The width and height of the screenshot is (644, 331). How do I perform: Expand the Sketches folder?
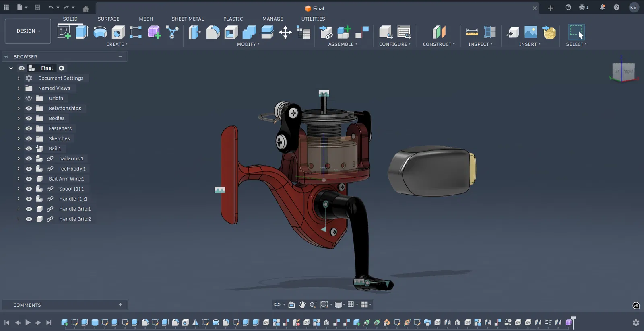(19, 138)
